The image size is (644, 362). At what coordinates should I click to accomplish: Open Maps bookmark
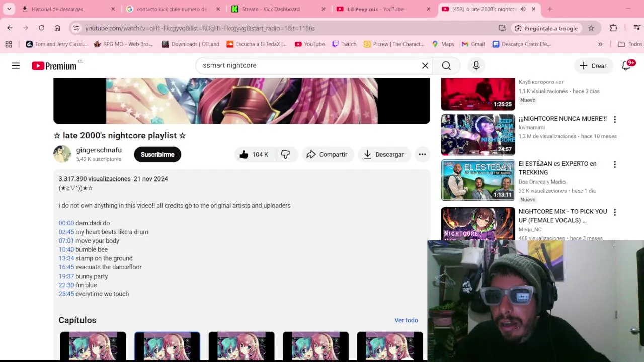click(443, 44)
